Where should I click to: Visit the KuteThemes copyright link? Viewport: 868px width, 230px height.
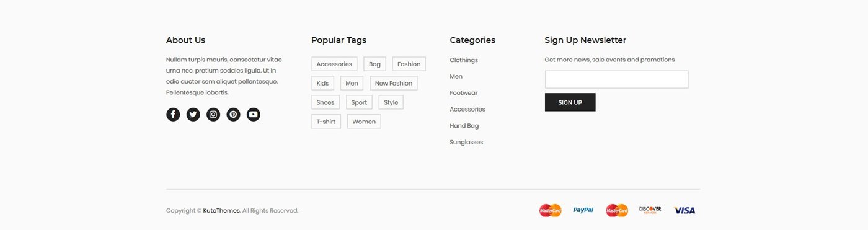[221, 211]
